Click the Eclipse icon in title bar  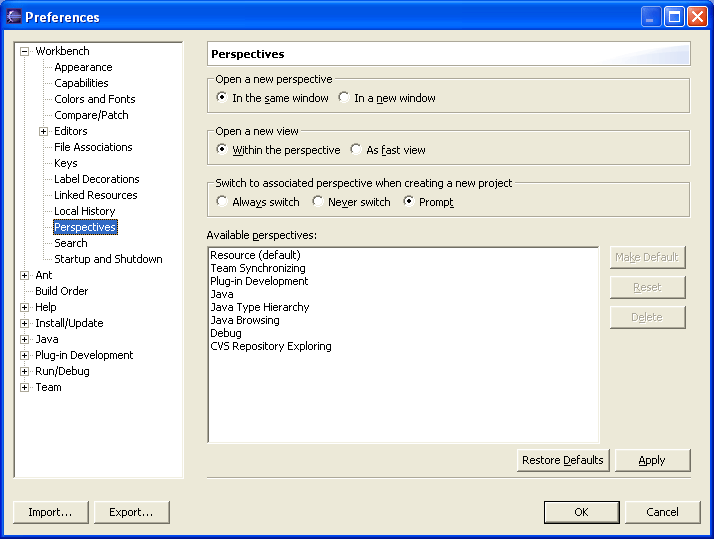14,16
